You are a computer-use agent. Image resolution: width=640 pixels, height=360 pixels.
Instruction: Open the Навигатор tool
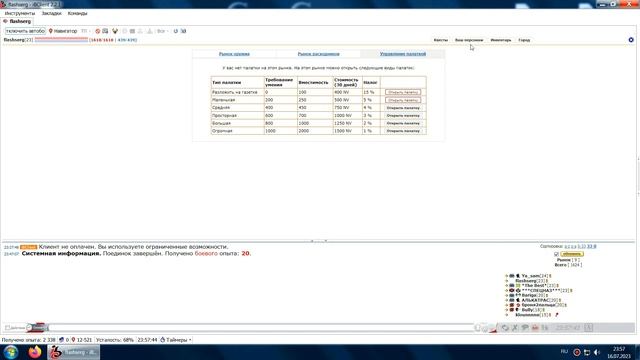pyautogui.click(x=63, y=31)
